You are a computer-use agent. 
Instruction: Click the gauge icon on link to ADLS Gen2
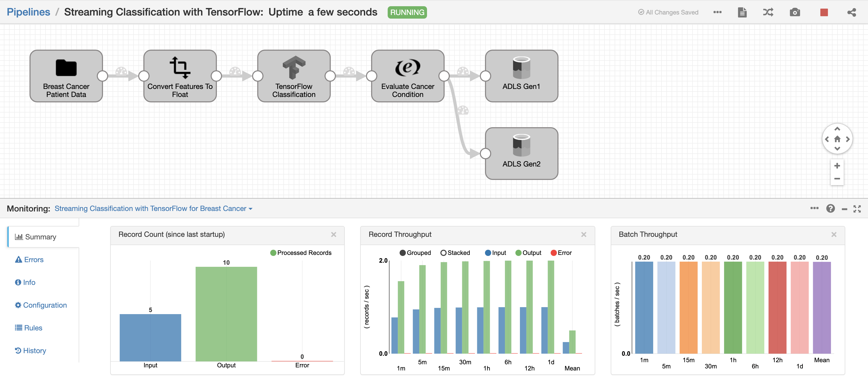click(463, 110)
